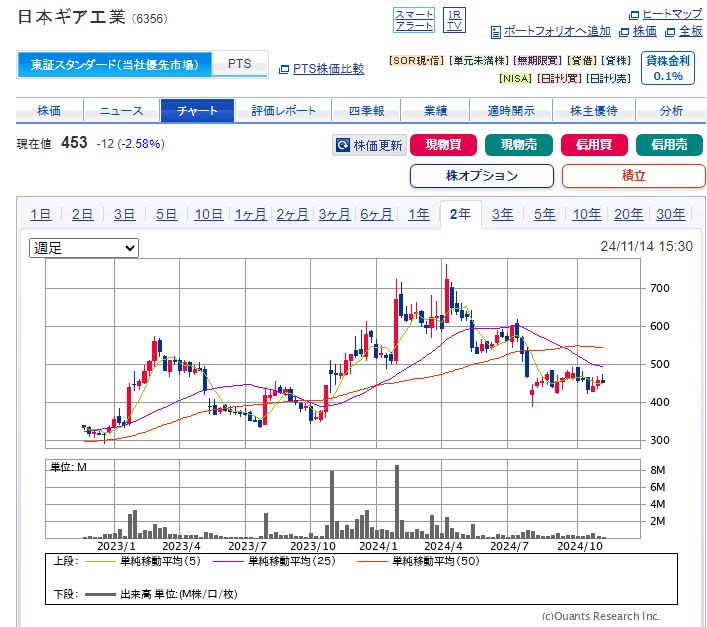Click the [SOR現・信] label
The image size is (707, 627).
pos(417,60)
